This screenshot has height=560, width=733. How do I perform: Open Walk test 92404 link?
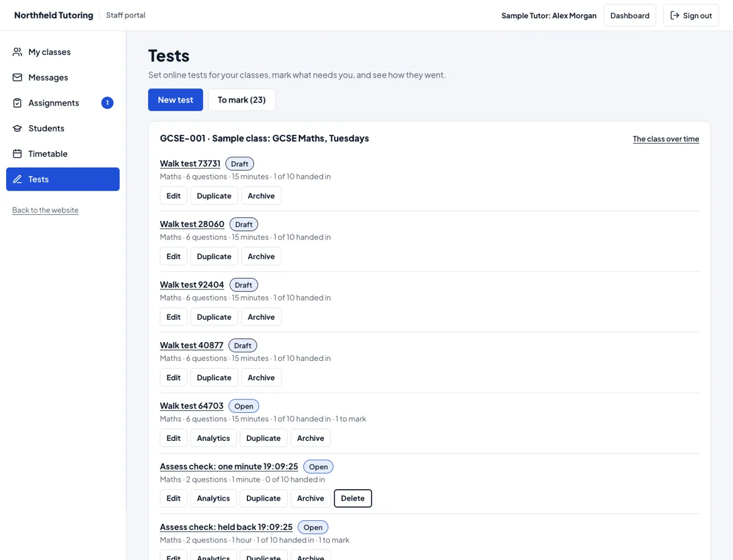pos(192,285)
